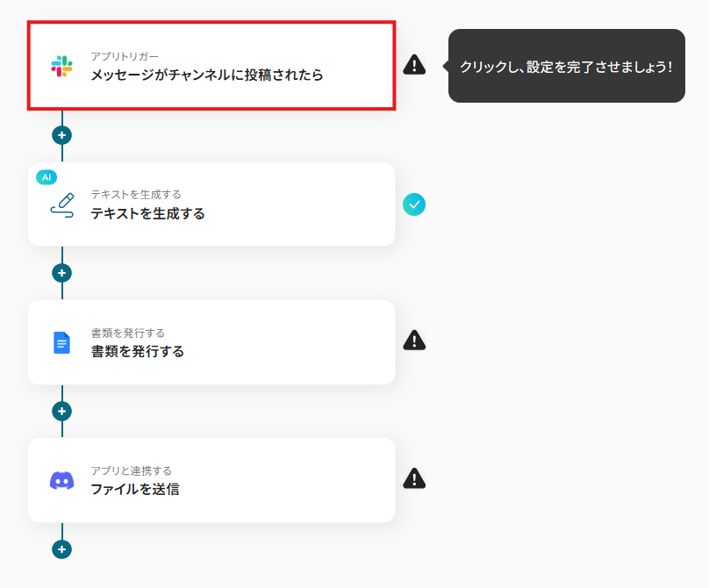Click the 'クリックし、設定を完了させましょう!' tooltip
The image size is (709, 588).
(x=567, y=66)
